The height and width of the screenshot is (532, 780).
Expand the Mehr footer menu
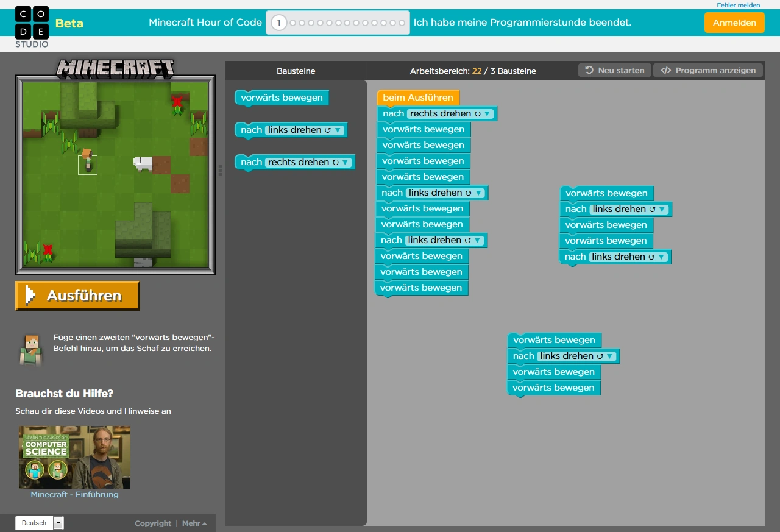[194, 523]
